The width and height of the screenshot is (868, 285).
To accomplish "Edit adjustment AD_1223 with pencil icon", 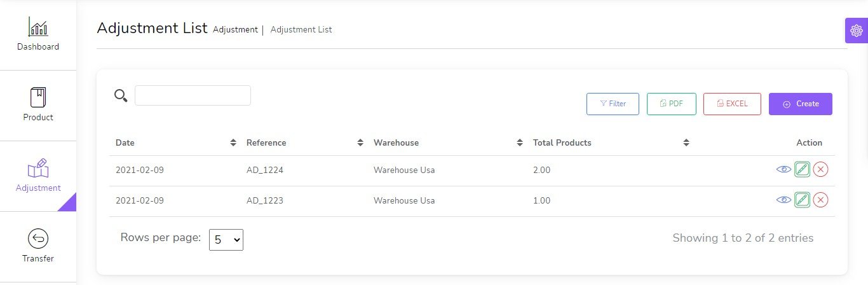I will point(802,200).
